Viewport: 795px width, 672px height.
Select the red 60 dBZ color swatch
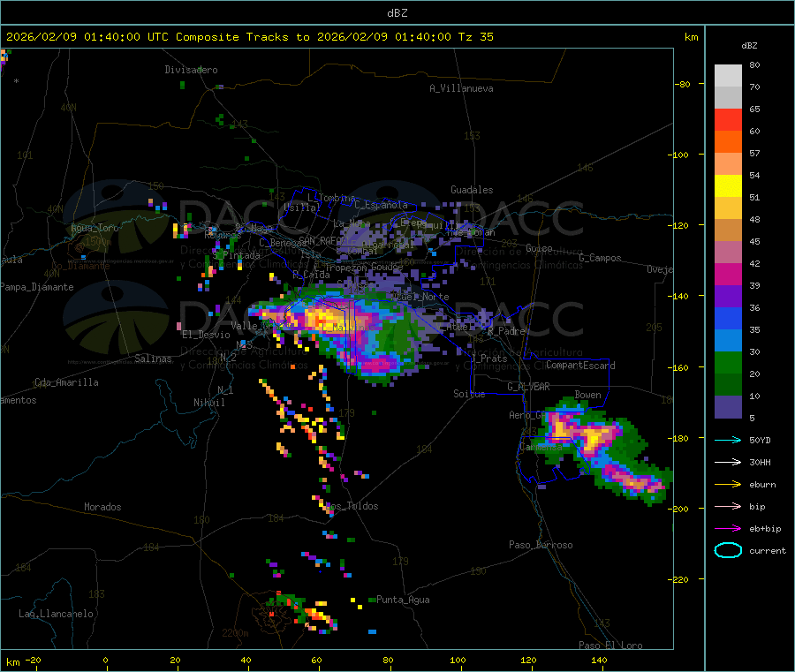(x=728, y=119)
